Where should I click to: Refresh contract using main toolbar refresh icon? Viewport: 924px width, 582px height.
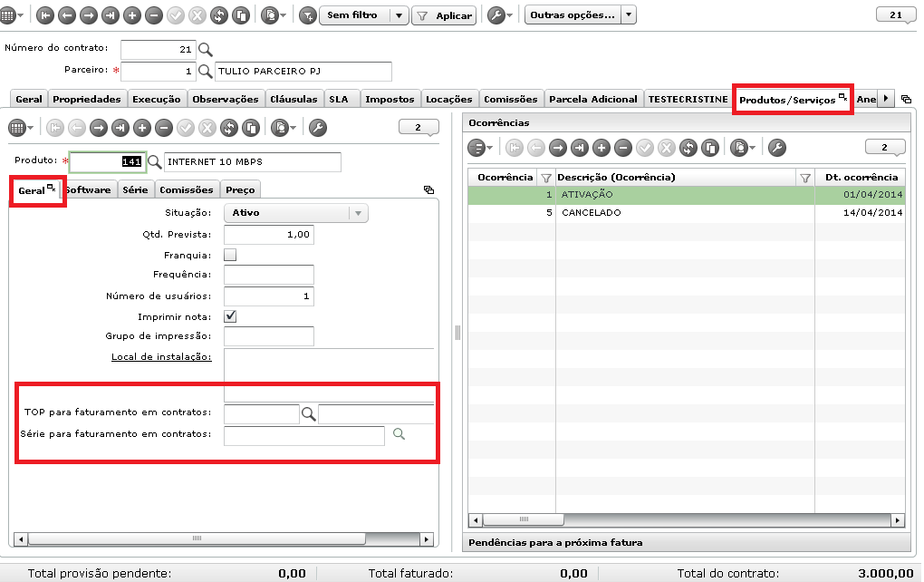(x=219, y=15)
